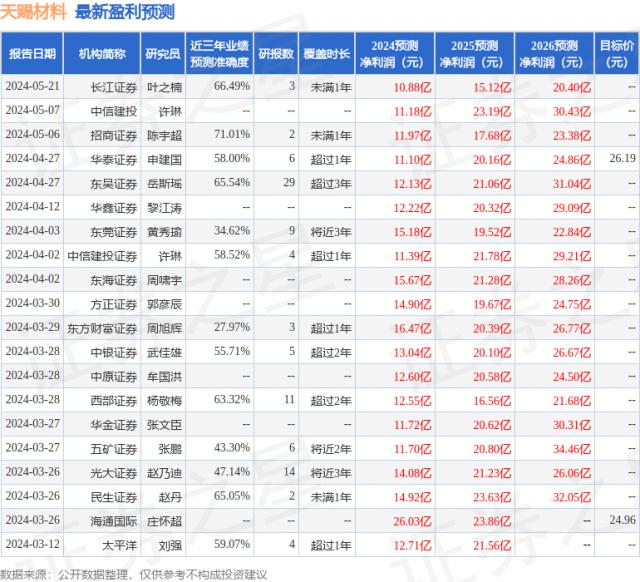Click analyst name 赵乃迪
Screen dimensions: 640x582
tap(163, 472)
